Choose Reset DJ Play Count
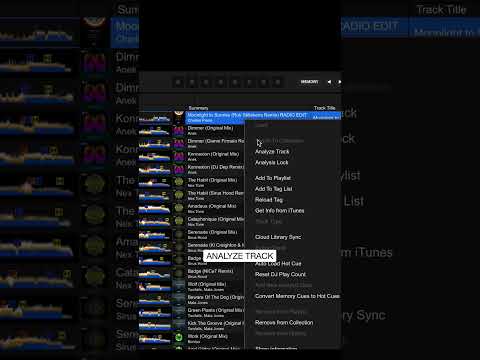Screen dimensions: 480x360 click(x=280, y=274)
